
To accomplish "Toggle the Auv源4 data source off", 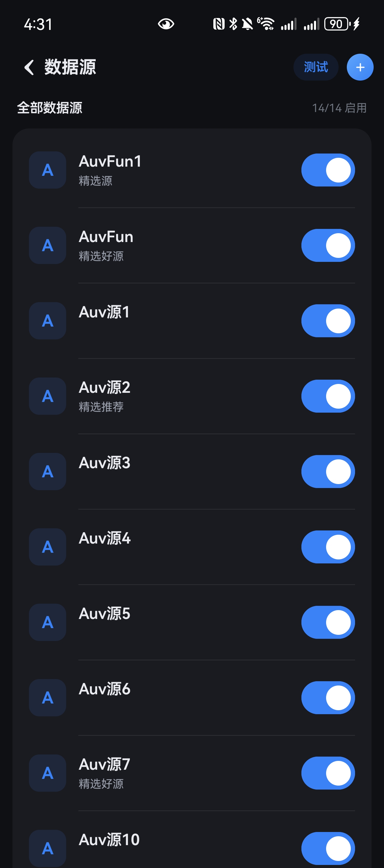I will [328, 547].
